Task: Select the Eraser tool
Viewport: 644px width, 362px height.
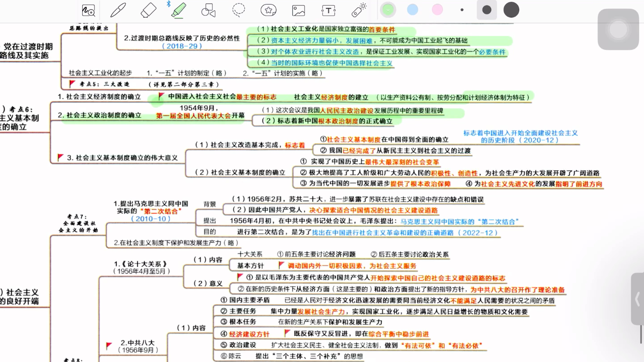Action: [x=148, y=10]
